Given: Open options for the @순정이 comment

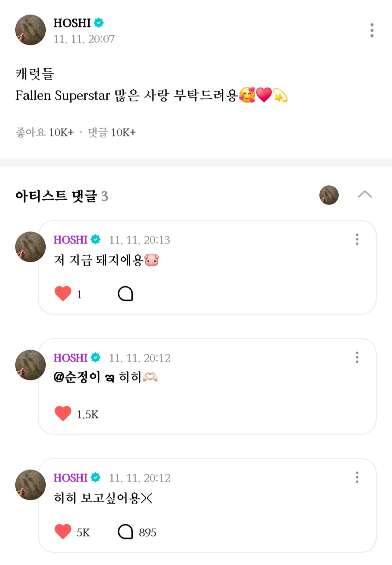Looking at the screenshot, I should click(357, 357).
